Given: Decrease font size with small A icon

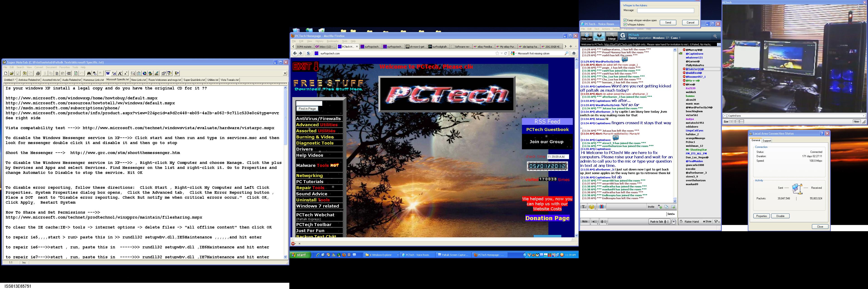Looking at the screenshot, I should [126, 73].
